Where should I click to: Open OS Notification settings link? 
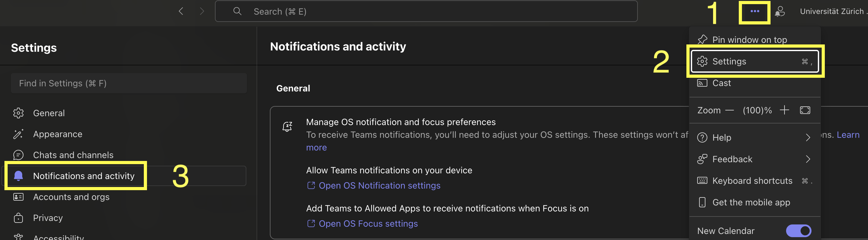click(379, 185)
